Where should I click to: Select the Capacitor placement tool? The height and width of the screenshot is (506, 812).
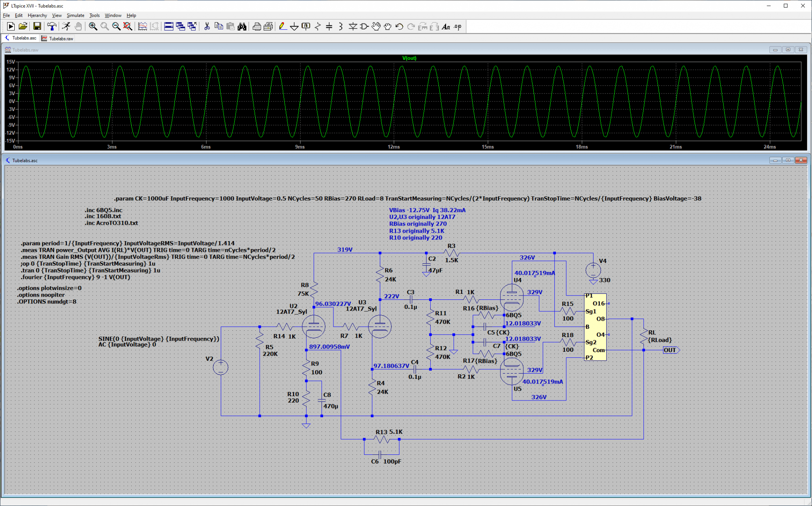(x=329, y=27)
